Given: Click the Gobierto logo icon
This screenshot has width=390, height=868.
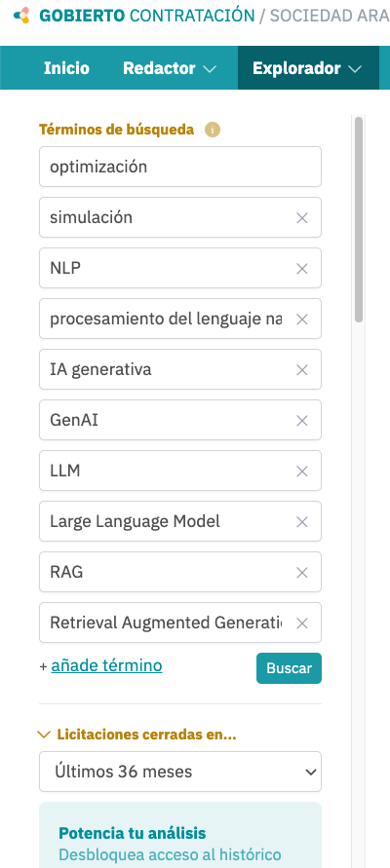Looking at the screenshot, I should [21, 16].
